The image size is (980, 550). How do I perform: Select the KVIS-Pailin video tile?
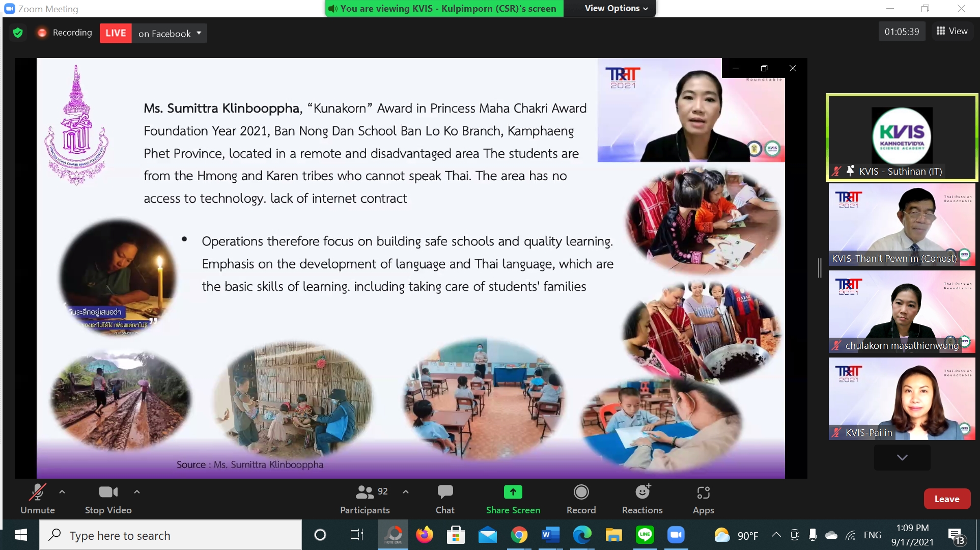(902, 399)
